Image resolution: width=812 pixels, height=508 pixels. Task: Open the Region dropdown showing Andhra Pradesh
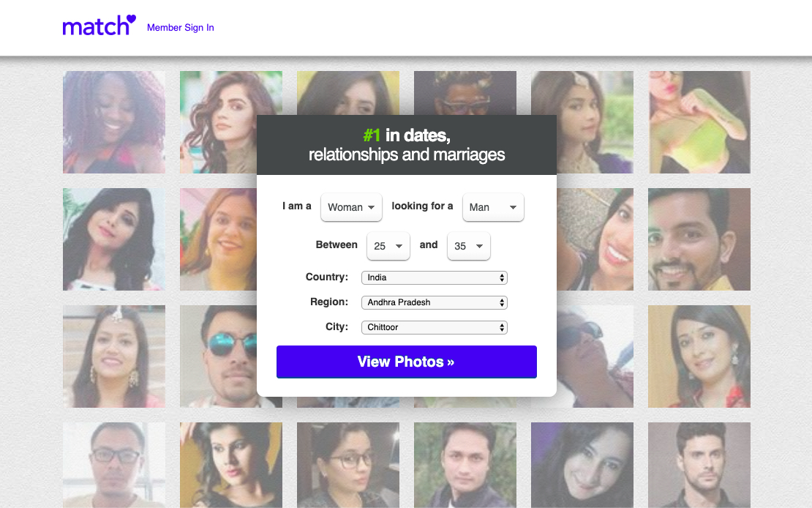click(435, 303)
